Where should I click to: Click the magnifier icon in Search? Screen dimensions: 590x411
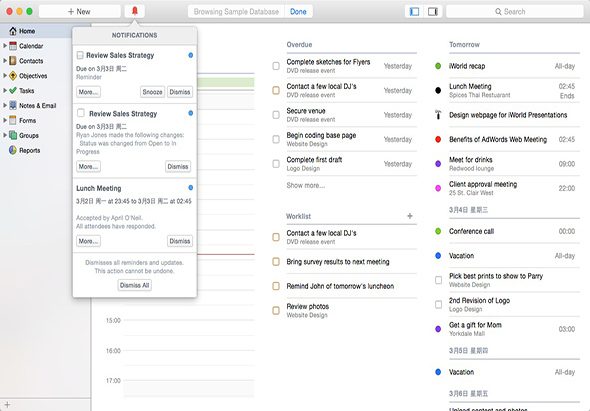point(498,12)
